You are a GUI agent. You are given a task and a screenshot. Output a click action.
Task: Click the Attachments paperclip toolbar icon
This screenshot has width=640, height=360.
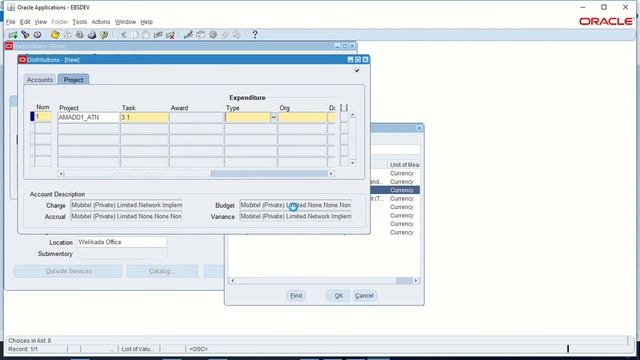point(225,35)
